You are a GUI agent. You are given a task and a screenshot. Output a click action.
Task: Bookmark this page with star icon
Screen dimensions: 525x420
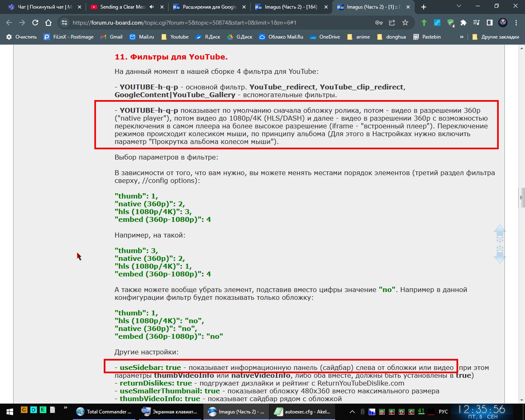405,23
